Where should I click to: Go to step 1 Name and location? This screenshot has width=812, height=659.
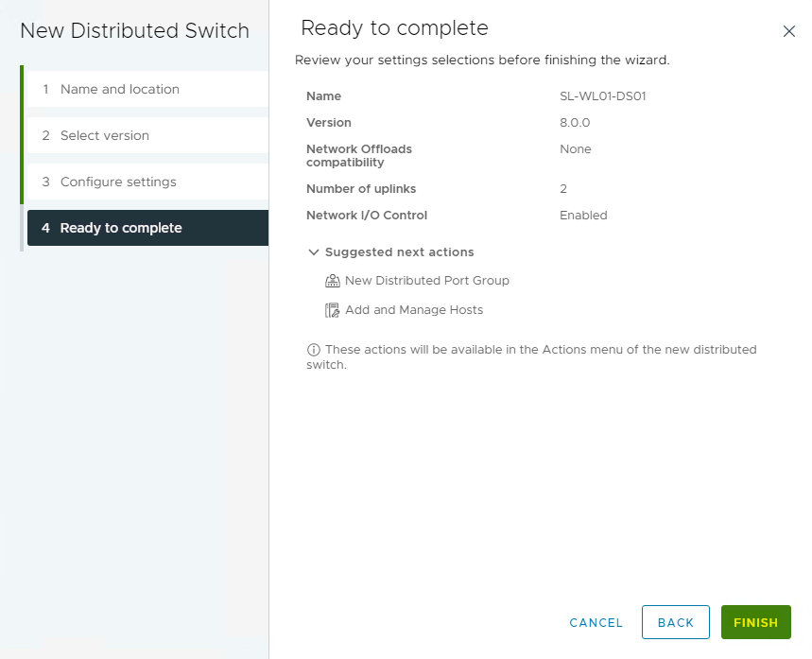click(120, 89)
